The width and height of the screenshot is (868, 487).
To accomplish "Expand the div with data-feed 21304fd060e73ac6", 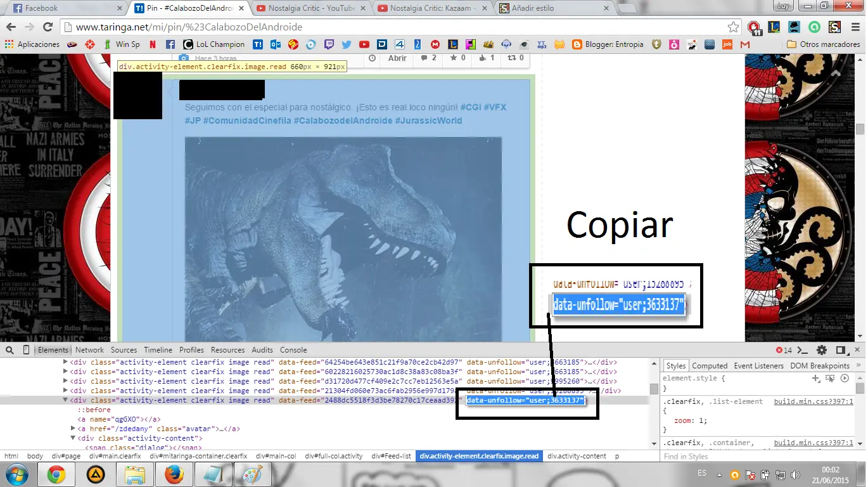I will [x=65, y=391].
